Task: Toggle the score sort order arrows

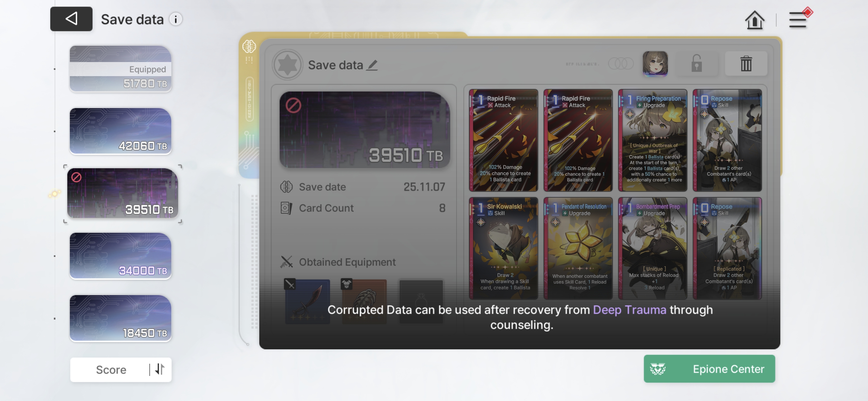Action: click(x=160, y=369)
